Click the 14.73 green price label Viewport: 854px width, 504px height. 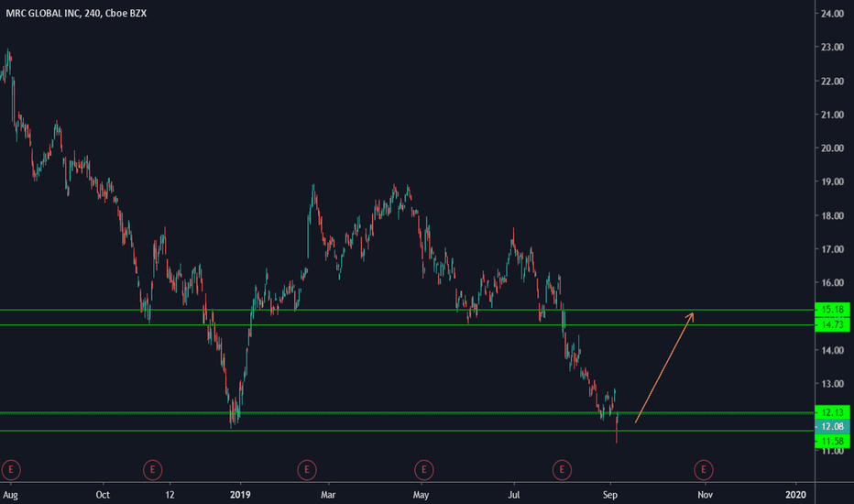(x=832, y=324)
